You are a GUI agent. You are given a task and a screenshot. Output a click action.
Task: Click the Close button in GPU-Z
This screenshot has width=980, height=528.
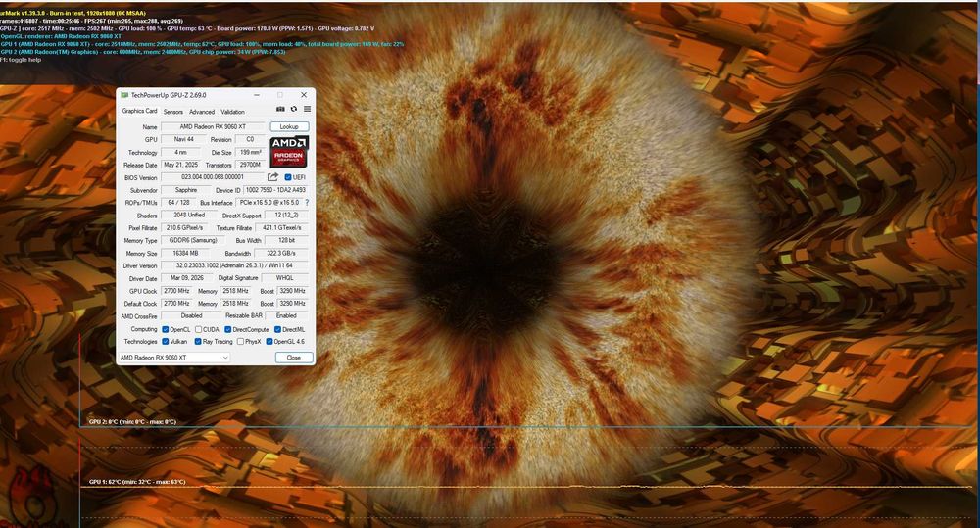(x=294, y=358)
